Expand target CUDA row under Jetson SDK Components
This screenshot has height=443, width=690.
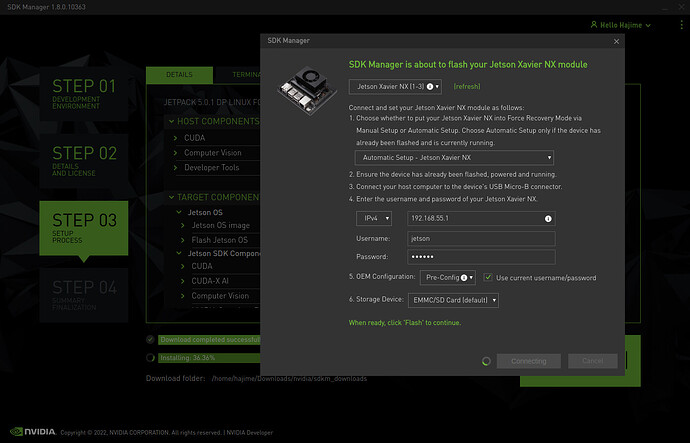point(183,266)
